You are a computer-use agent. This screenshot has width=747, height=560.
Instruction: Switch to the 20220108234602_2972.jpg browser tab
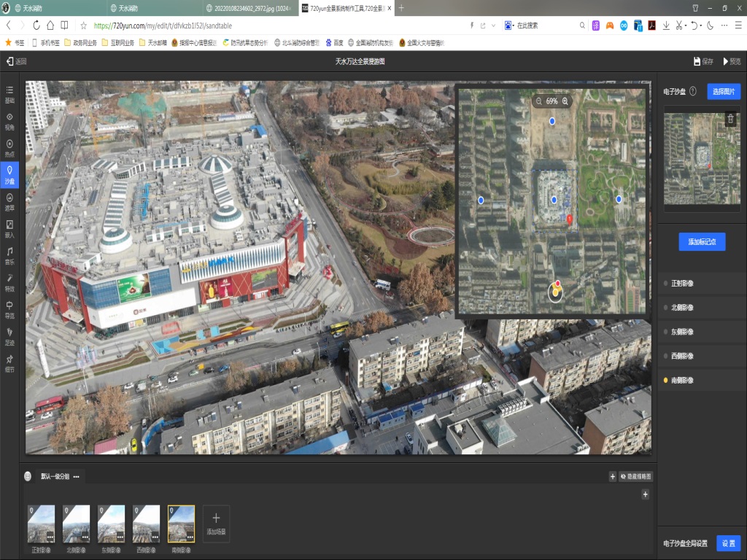[246, 8]
